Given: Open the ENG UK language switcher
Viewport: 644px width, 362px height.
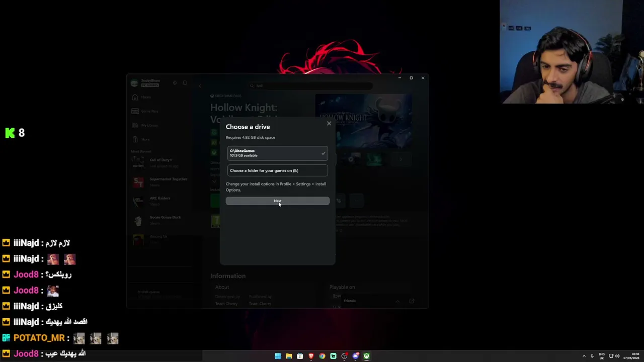Looking at the screenshot, I should 601,356.
